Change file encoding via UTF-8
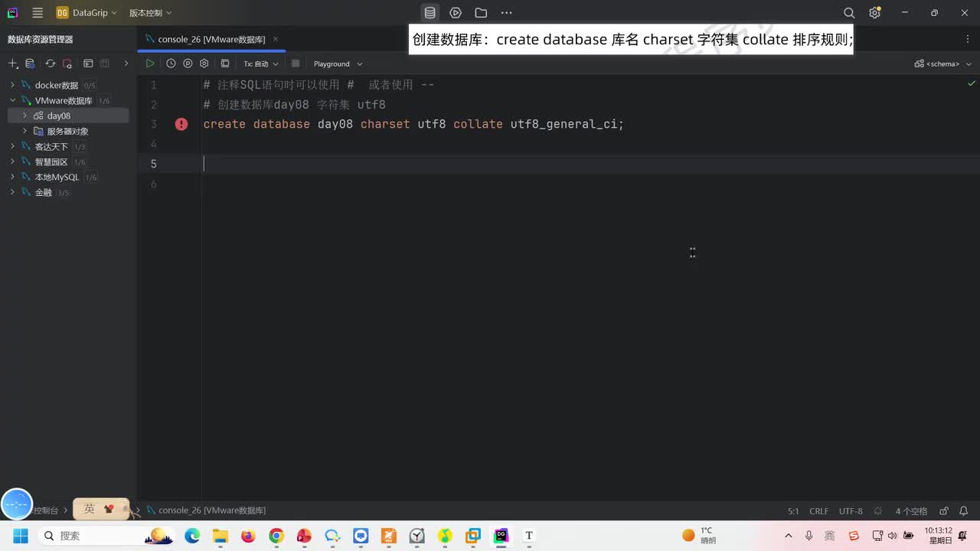 (x=851, y=511)
